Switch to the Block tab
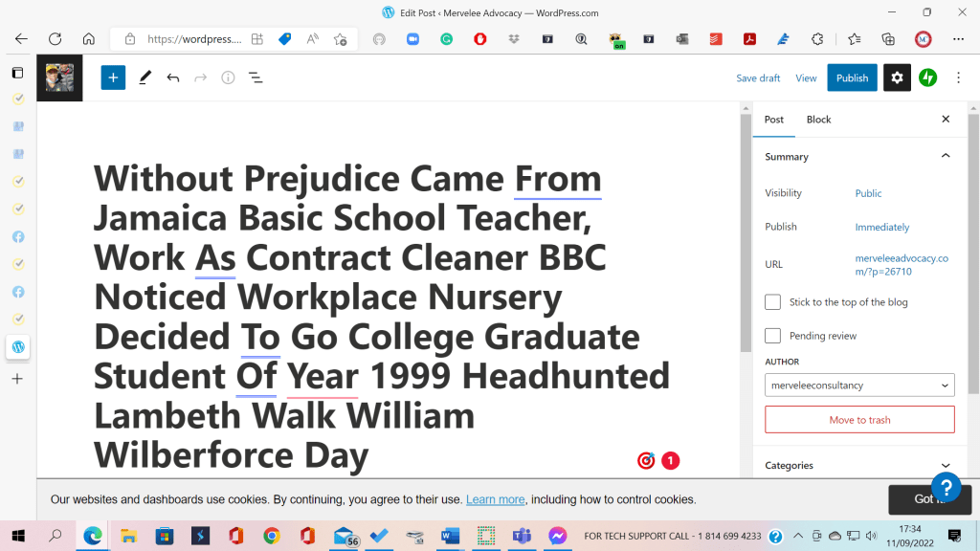 (x=818, y=120)
